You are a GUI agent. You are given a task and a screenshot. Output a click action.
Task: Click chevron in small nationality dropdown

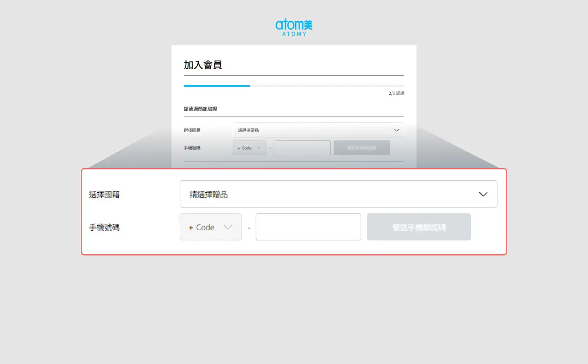(x=396, y=130)
